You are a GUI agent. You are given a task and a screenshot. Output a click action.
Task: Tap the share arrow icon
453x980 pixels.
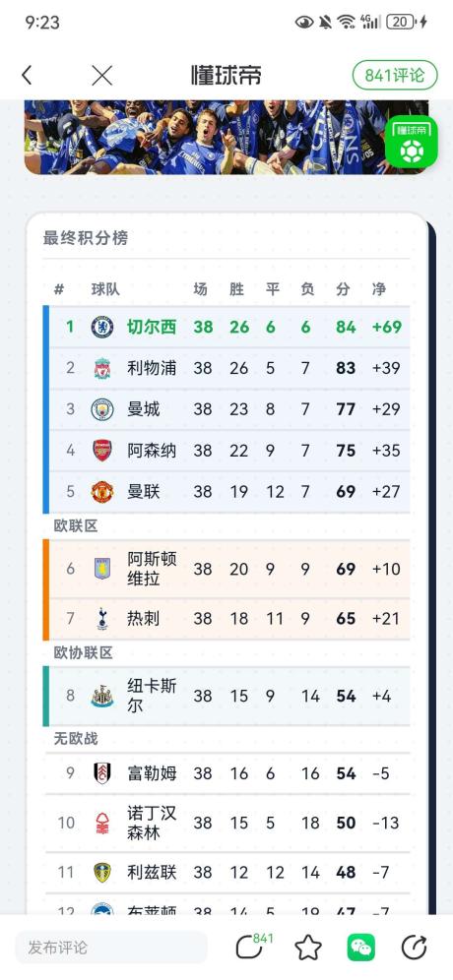coord(414,948)
